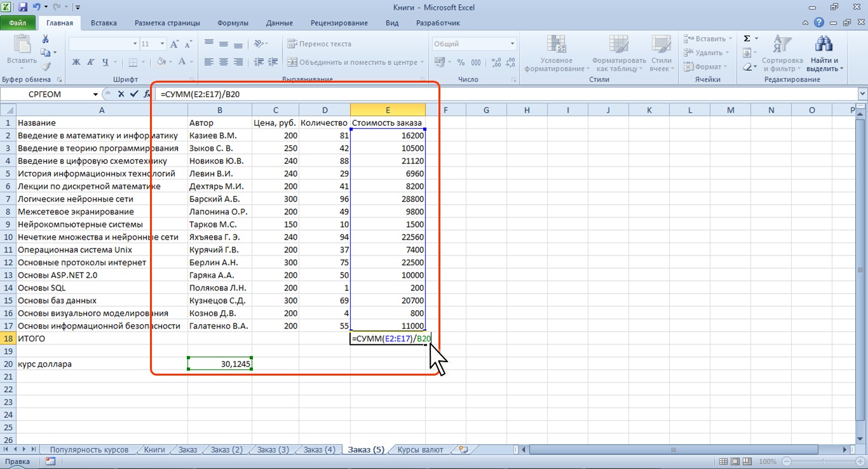Viewport: 868px width, 469px height.
Task: Switch to the Вставка ribbon tab
Action: pyautogui.click(x=104, y=23)
